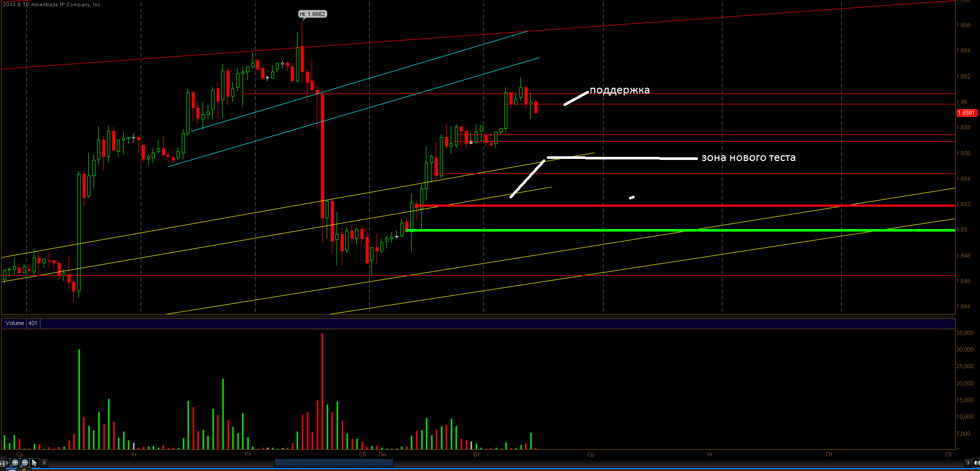Screen dimensions: 980x471
Task: Click the Volume study label
Action: tap(15, 324)
